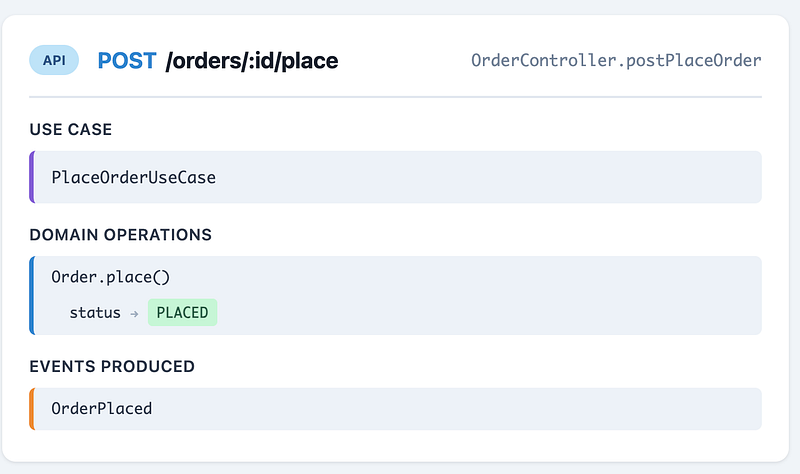Click the blue domain operations accent bar
The width and height of the screenshot is (800, 474).
(32, 295)
